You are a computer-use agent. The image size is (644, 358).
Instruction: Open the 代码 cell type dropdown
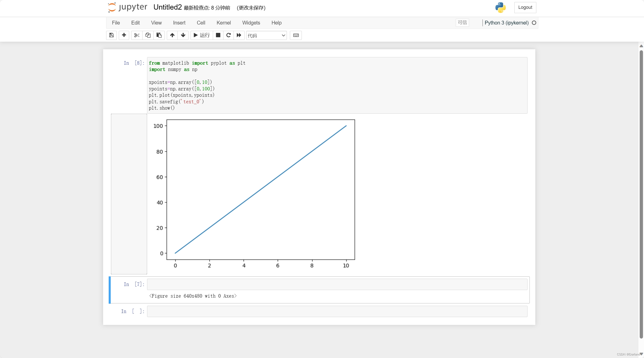click(x=266, y=35)
